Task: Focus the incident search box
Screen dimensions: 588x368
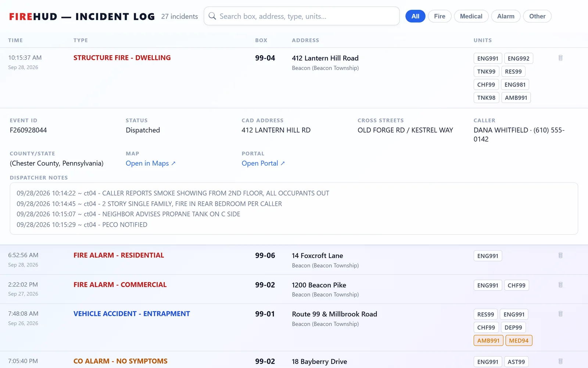Action: (302, 16)
